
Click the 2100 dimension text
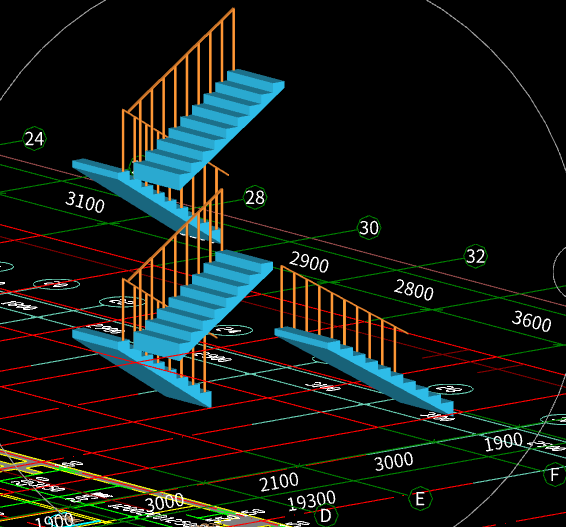(x=279, y=482)
